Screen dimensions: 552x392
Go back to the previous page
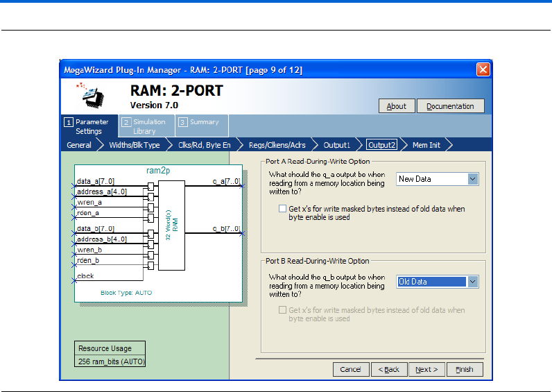[389, 370]
